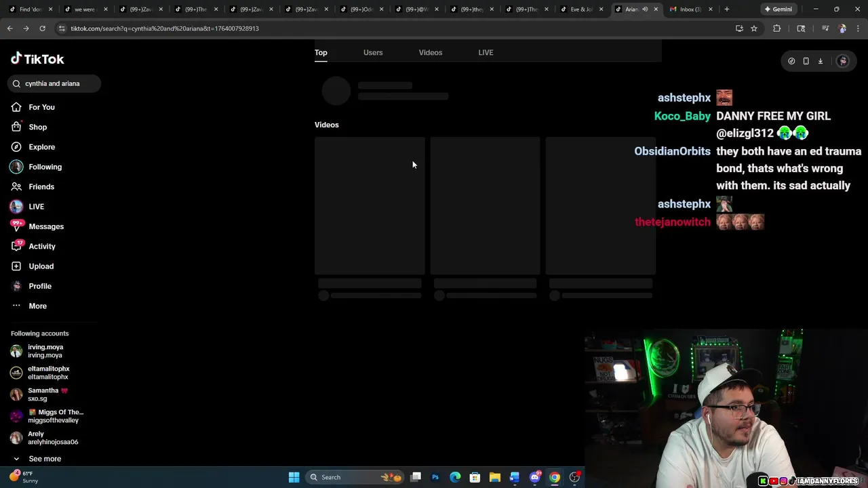
Task: Go to Explore in the sidebar
Action: pos(41,147)
